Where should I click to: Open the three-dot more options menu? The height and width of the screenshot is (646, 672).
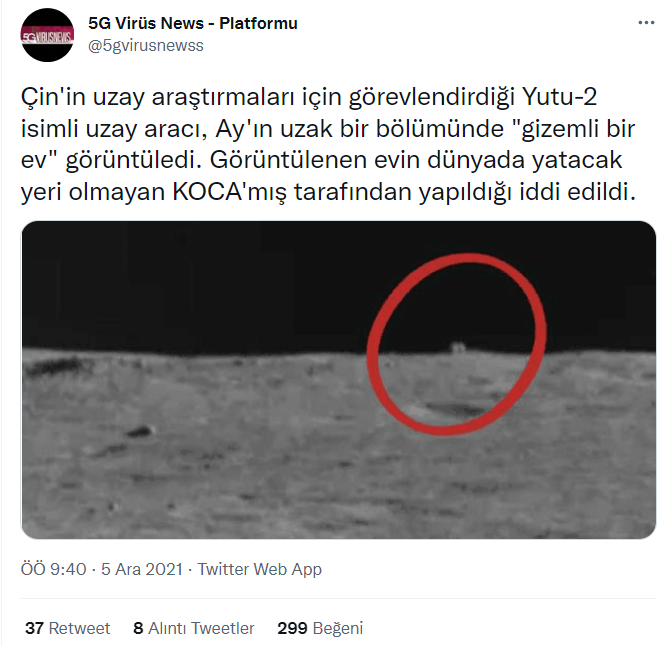pos(646,23)
